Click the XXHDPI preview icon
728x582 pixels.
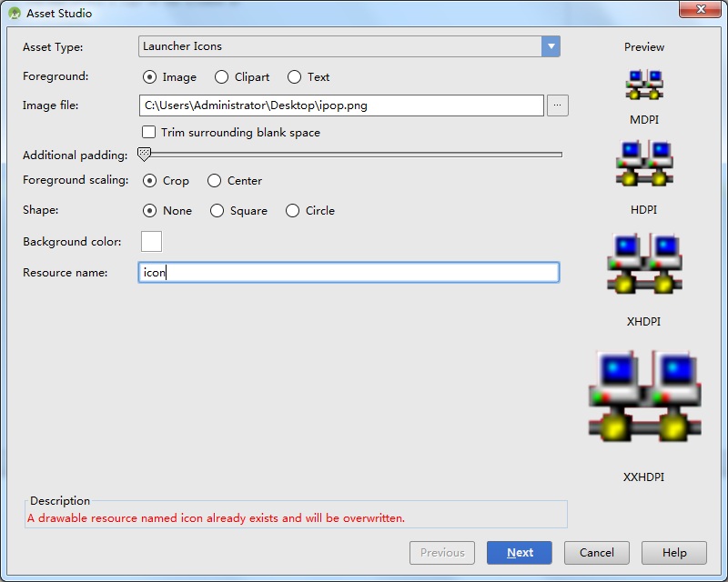(x=645, y=396)
